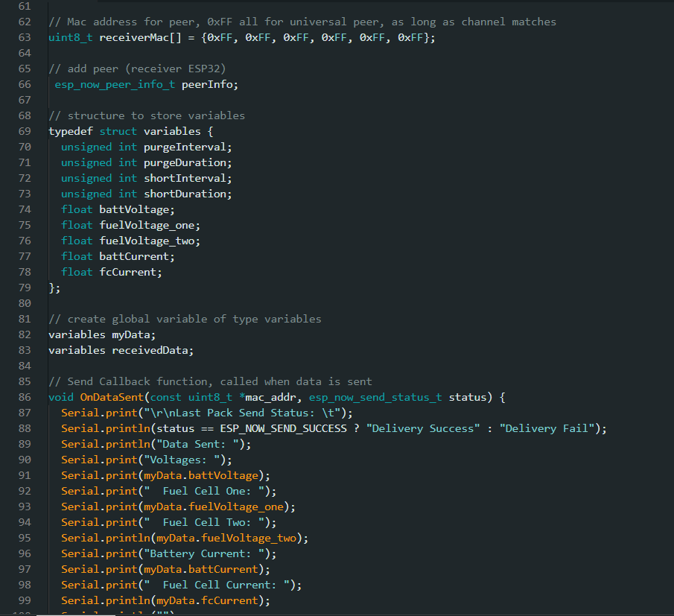The height and width of the screenshot is (616, 674).
Task: Click the receivedData variable name
Action: [x=150, y=350]
